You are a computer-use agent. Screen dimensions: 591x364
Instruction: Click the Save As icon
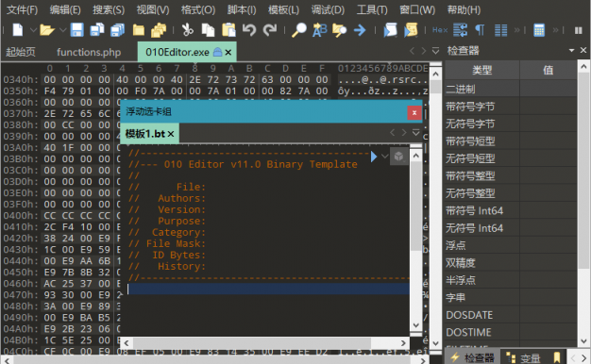point(97,30)
